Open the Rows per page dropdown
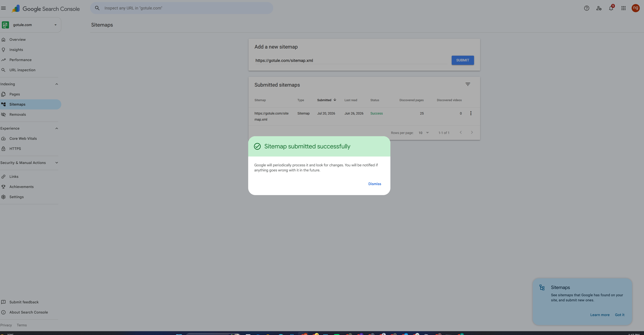This screenshot has width=644, height=335. pyautogui.click(x=424, y=133)
